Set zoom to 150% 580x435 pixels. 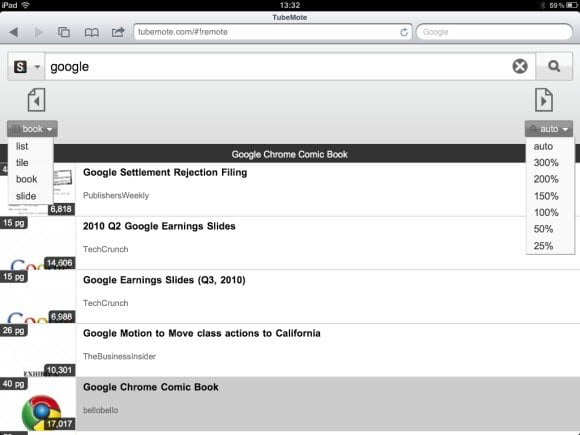(x=546, y=196)
